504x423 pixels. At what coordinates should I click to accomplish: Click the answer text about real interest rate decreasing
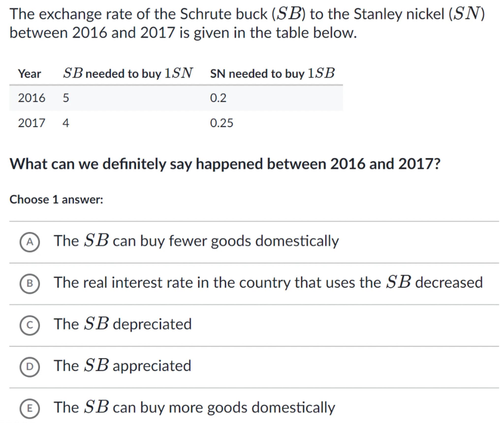(268, 282)
